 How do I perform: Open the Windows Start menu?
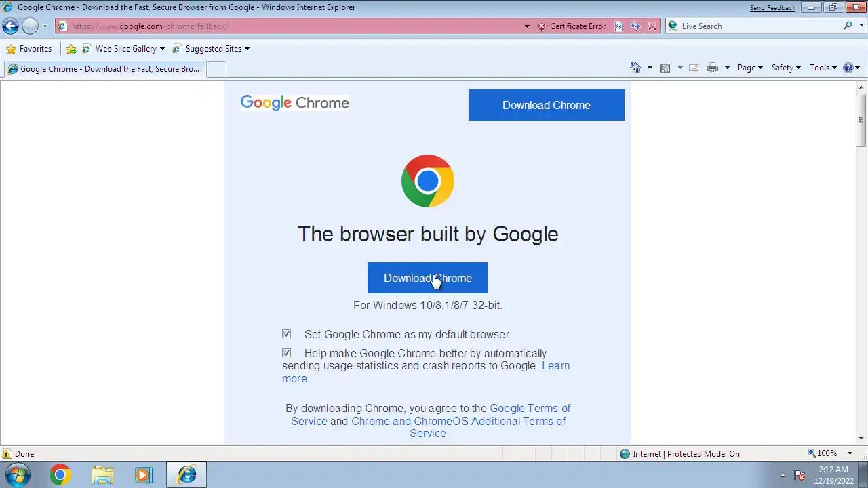[x=16, y=474]
